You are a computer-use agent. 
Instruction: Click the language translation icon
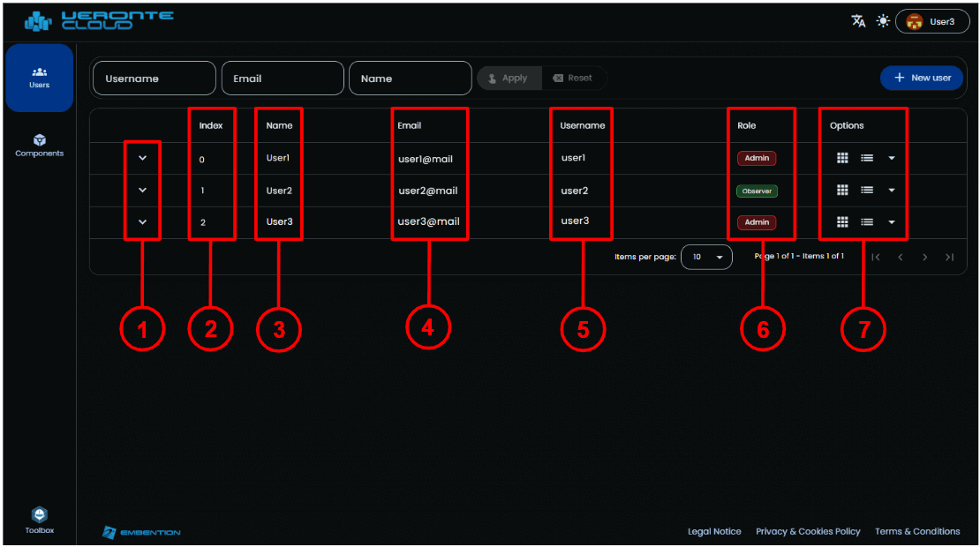tap(858, 21)
